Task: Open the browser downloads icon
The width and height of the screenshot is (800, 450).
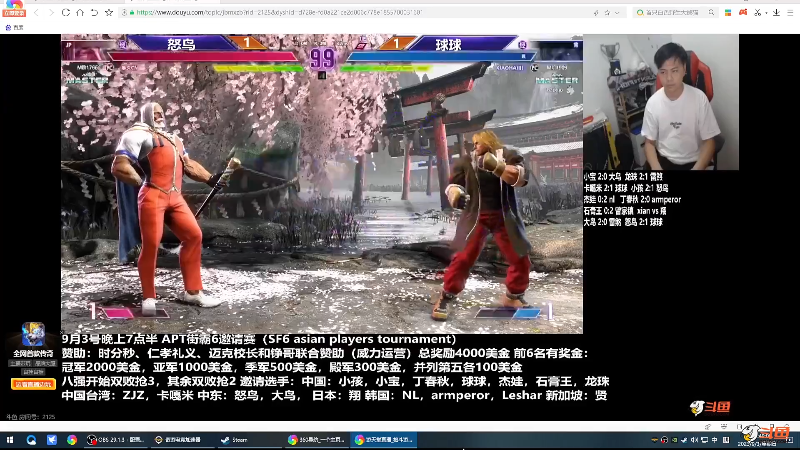Action: point(776,12)
